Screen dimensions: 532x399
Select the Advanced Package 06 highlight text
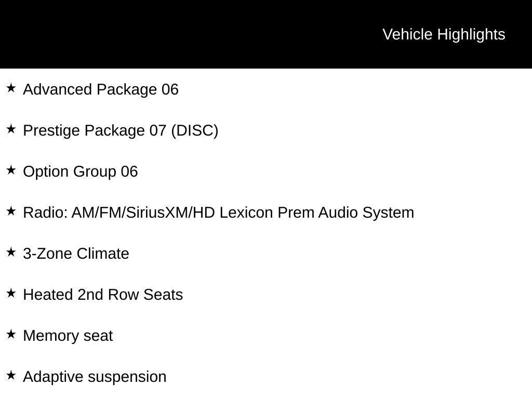click(x=101, y=89)
